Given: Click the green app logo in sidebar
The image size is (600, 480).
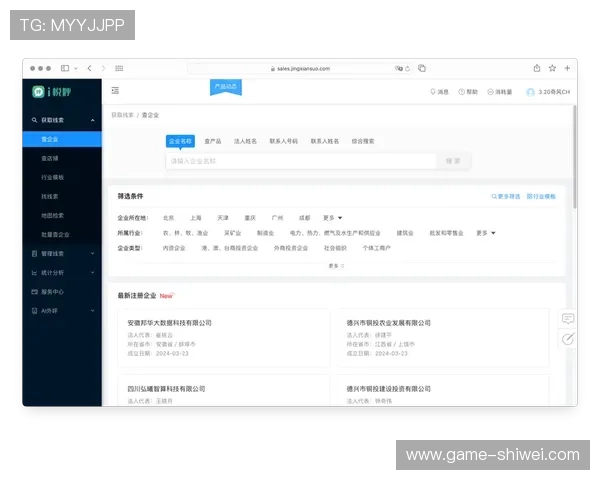Looking at the screenshot, I should click(38, 92).
